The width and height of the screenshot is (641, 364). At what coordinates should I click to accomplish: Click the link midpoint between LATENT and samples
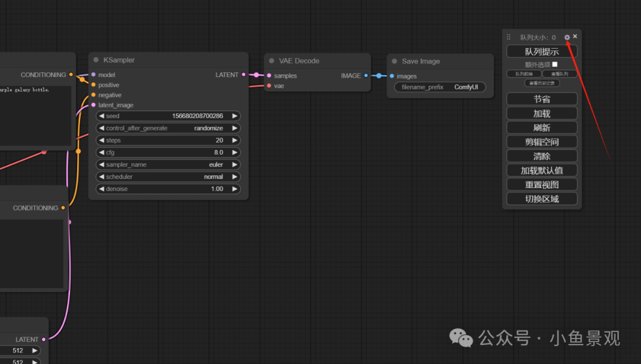click(x=256, y=75)
